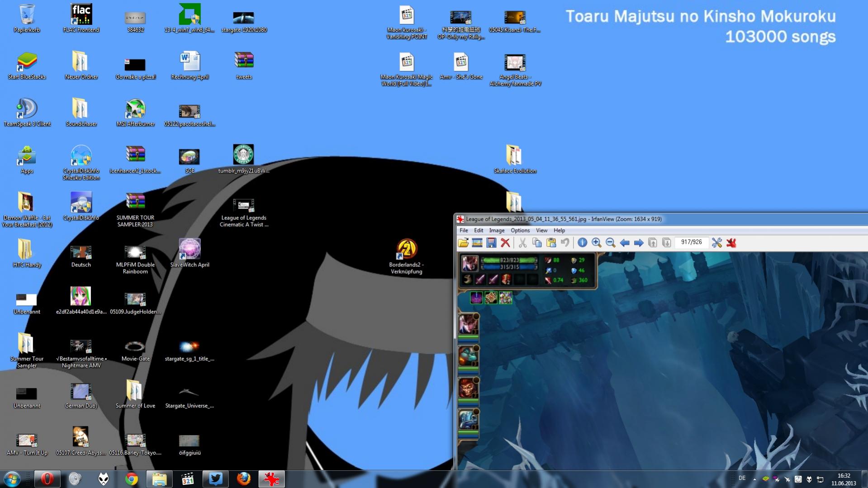Image resolution: width=868 pixels, height=488 pixels.
Task: Cut the selection with the scissors icon
Action: click(522, 243)
